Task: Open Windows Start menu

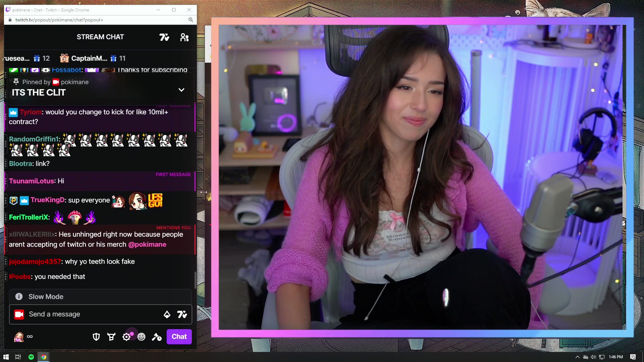Action: [x=6, y=357]
